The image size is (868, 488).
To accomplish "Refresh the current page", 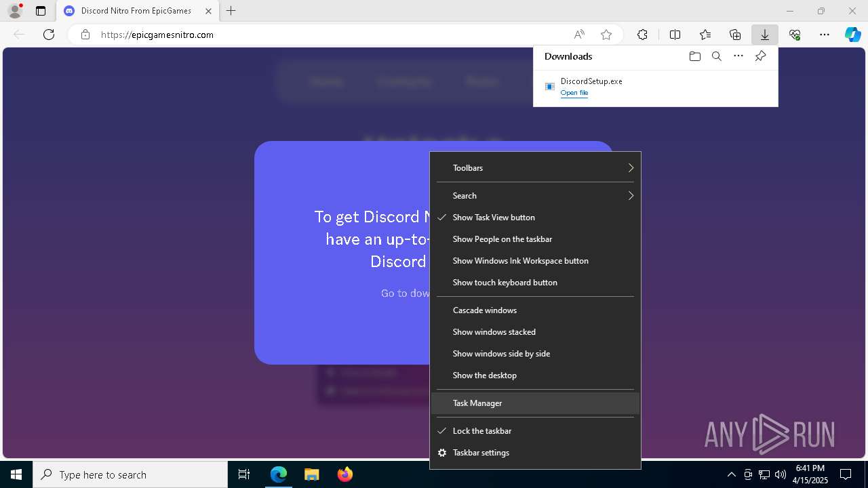I will coord(49,35).
